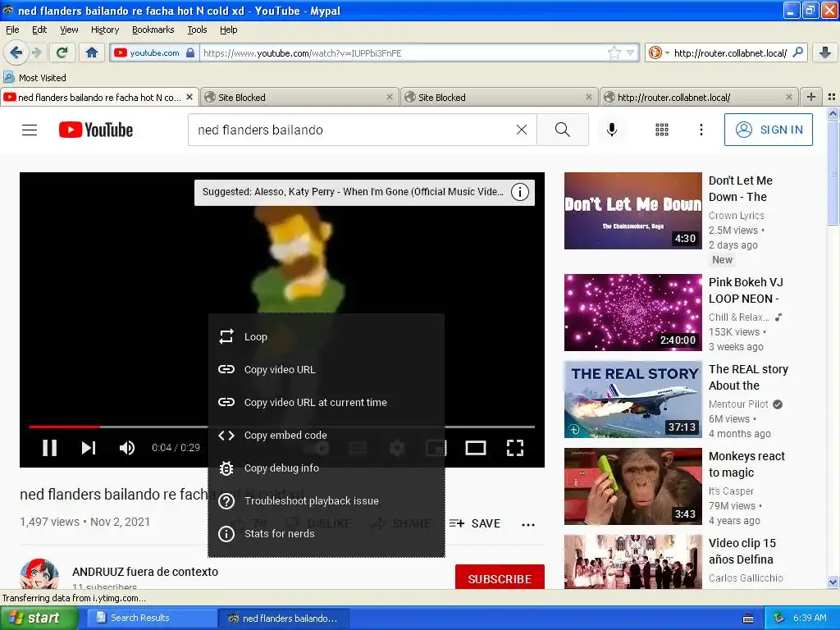
Task: Start voice search with the microphone icon
Action: click(x=611, y=130)
